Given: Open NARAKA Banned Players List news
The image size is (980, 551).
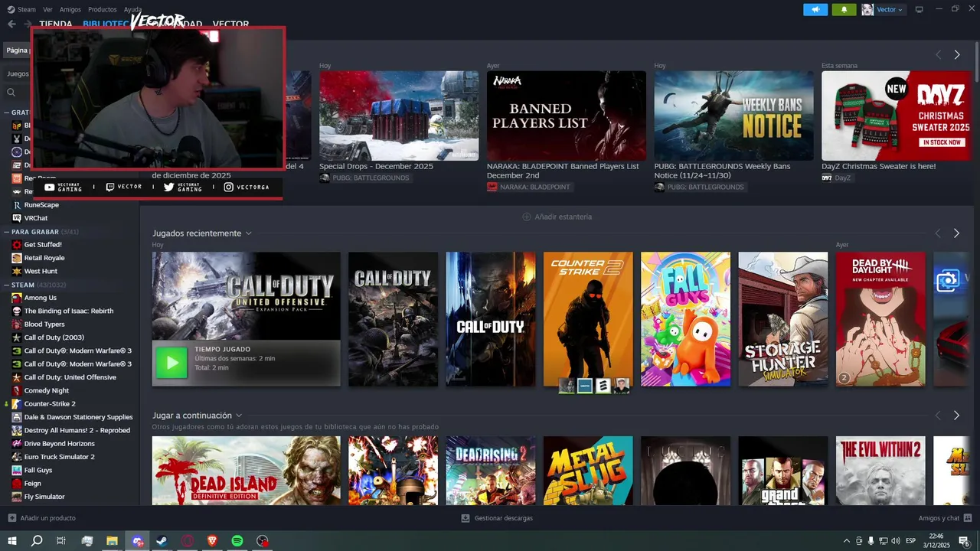Looking at the screenshot, I should [x=567, y=116].
